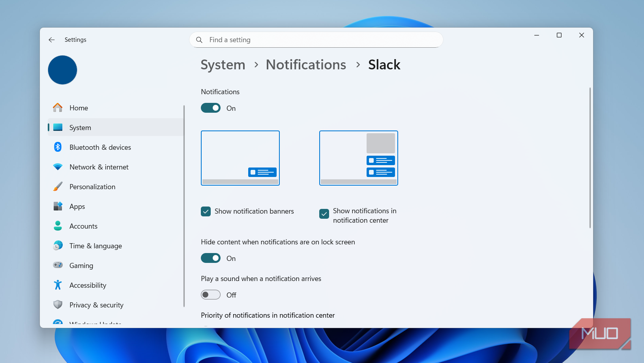This screenshot has height=363, width=644.
Task: Open Network & internet settings label
Action: click(x=99, y=167)
